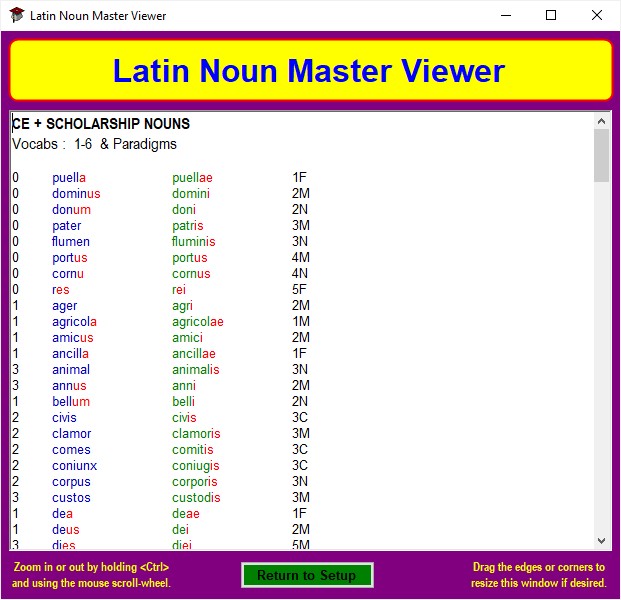Image resolution: width=621 pixels, height=600 pixels.
Task: Click the 'CE + SCHOLARSHIP NOUNS' heading
Action: [x=101, y=124]
